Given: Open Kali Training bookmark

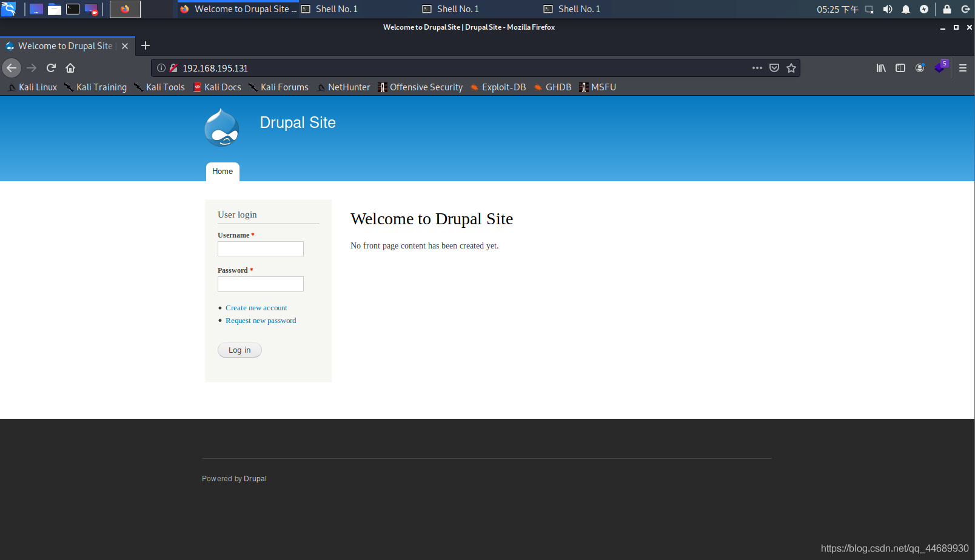Looking at the screenshot, I should [x=96, y=87].
